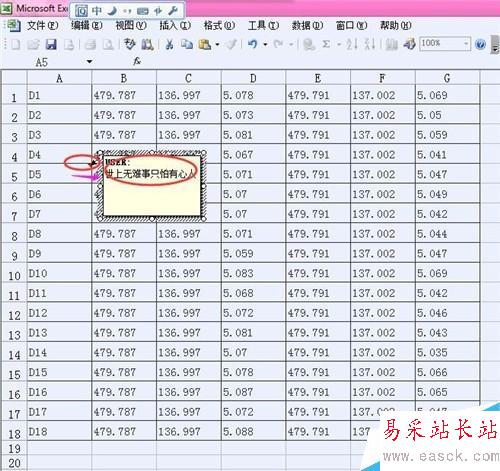Image resolution: width=500 pixels, height=471 pixels.
Task: Open the 工具(T) menu
Action: coord(263,25)
